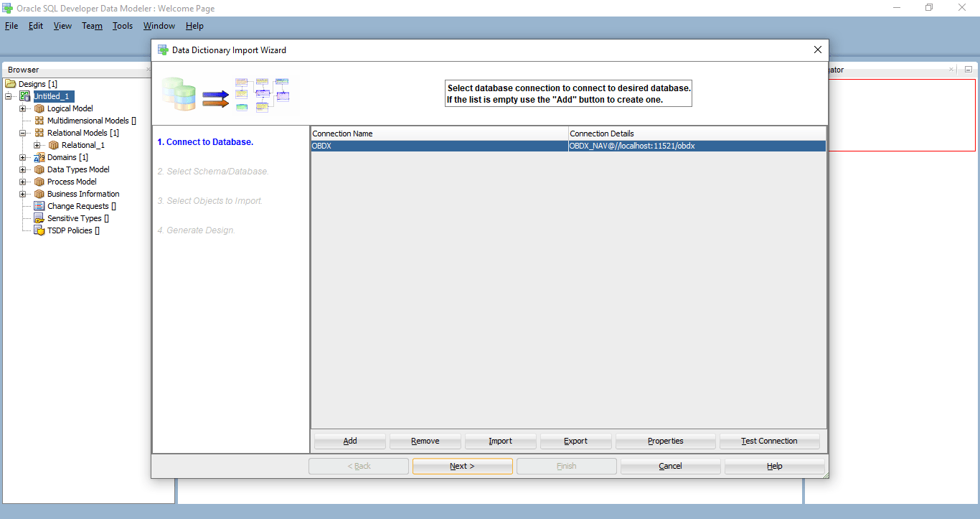980x519 pixels.
Task: Click the Designs folder icon in Browser
Action: pyautogui.click(x=11, y=84)
